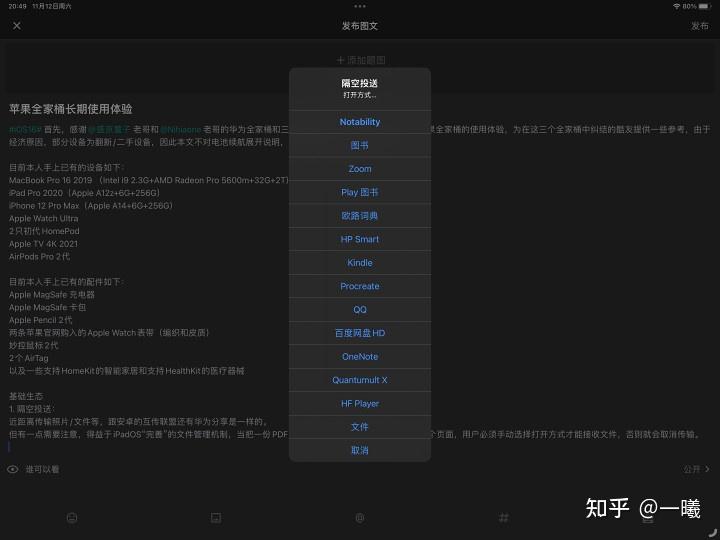
Task: Tap the # topic hashtag icon
Action: (504, 518)
